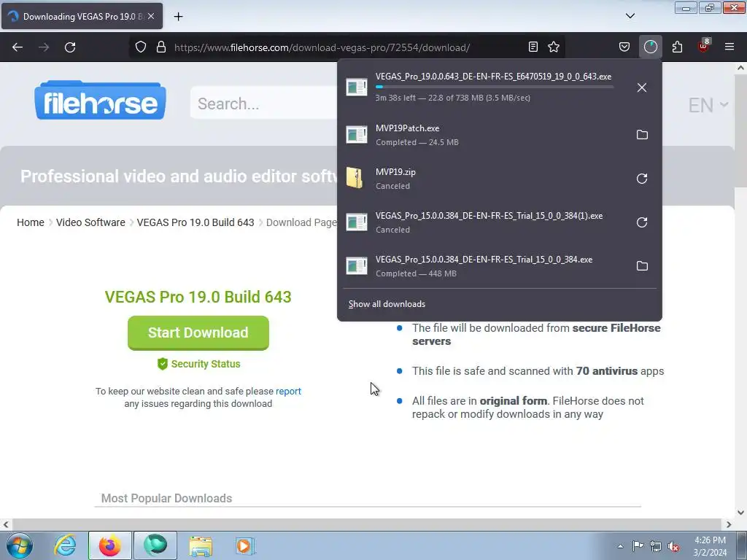This screenshot has width=747, height=560.
Task: Open Windows Media Player from the taskbar
Action: [245, 545]
